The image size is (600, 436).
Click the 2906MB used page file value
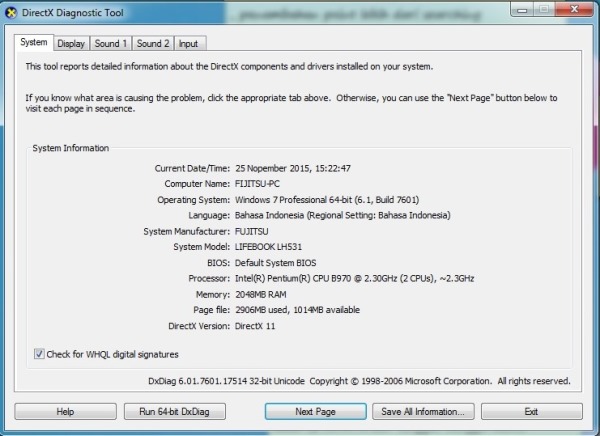[297, 310]
